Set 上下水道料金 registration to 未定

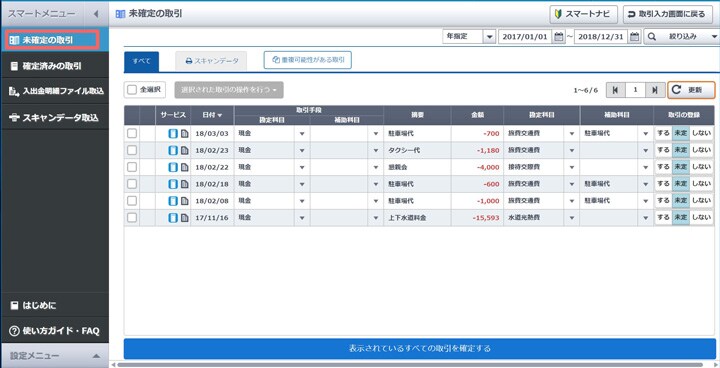tap(681, 218)
